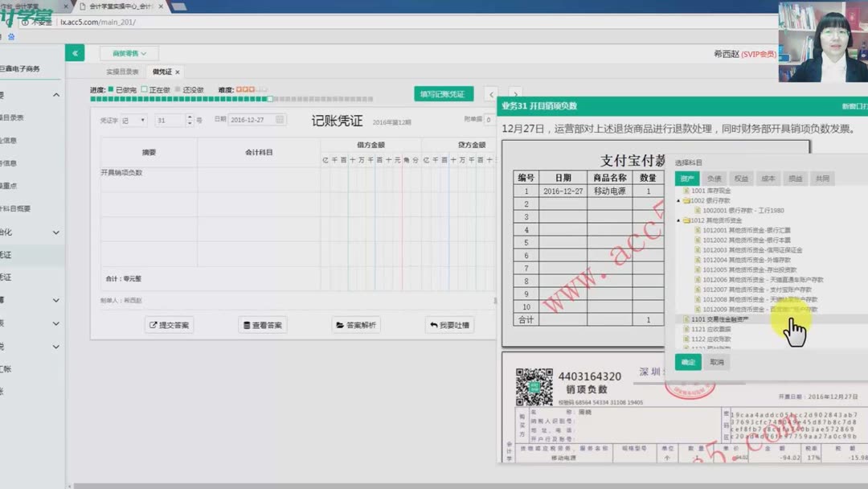Click the back-arrow icon on 我要吐槽 button
The image size is (868, 489).
[432, 323]
